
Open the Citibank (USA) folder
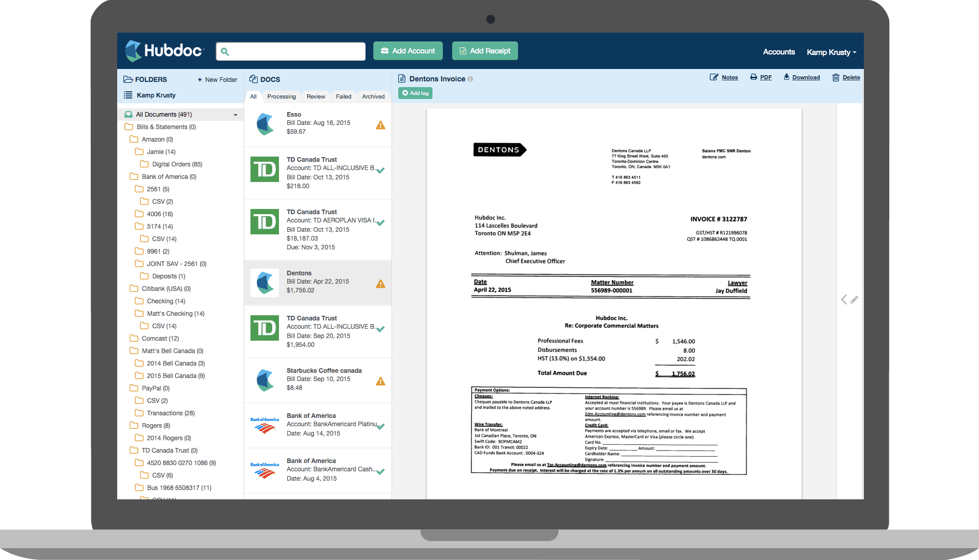(x=161, y=289)
